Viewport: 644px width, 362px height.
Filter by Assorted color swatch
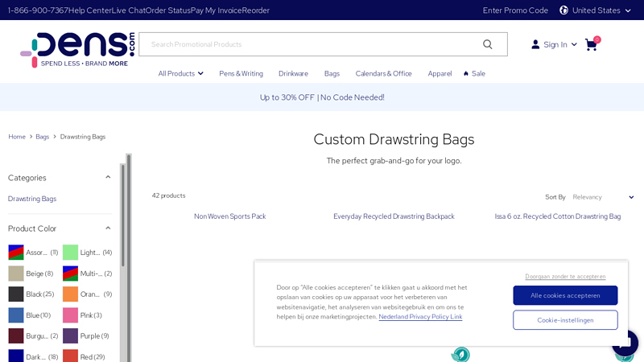[16, 253]
